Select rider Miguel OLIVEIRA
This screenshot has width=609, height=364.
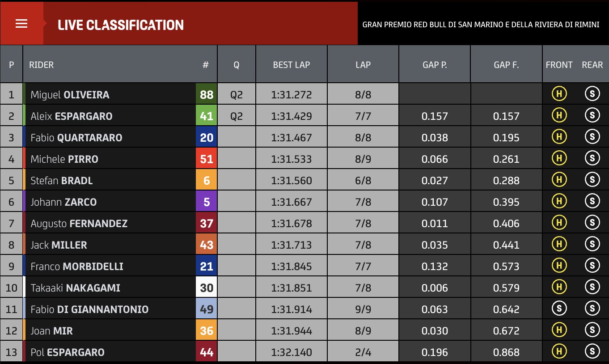coord(70,95)
